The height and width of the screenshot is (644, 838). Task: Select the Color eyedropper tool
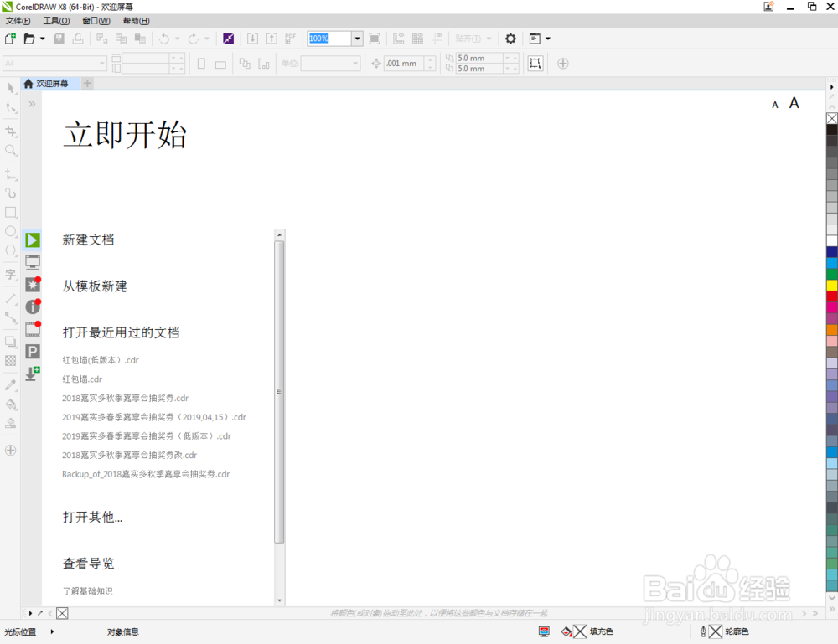pyautogui.click(x=11, y=385)
